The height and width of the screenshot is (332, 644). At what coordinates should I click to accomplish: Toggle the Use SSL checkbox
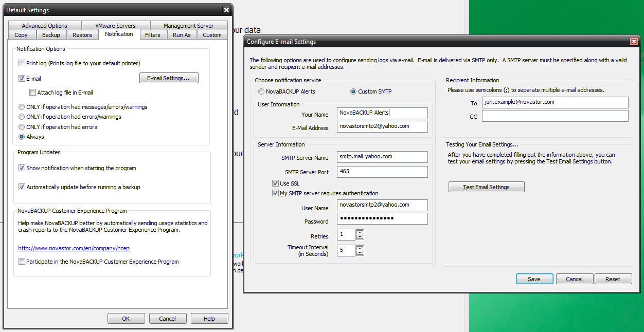pyautogui.click(x=275, y=183)
